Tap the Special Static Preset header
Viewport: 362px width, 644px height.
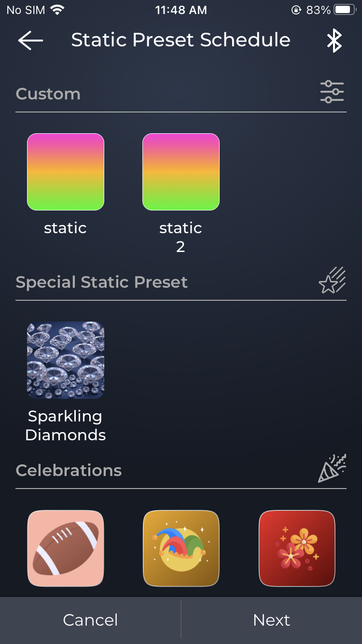[101, 282]
